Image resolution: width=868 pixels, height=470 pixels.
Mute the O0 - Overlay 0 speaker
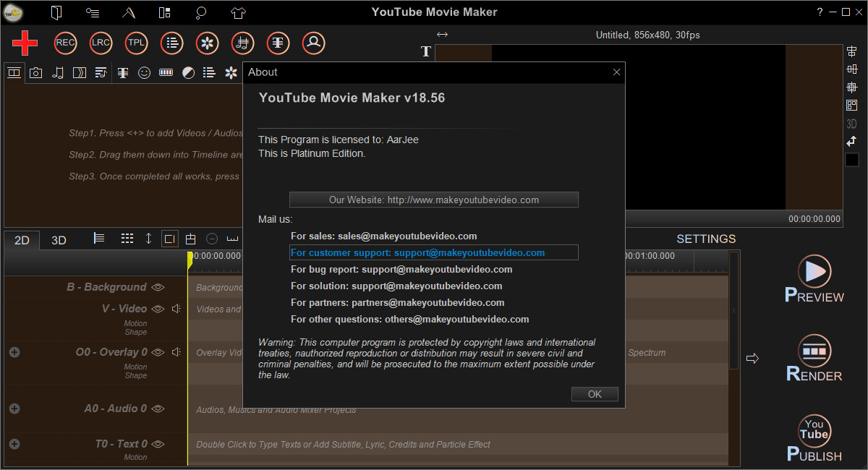(x=176, y=352)
